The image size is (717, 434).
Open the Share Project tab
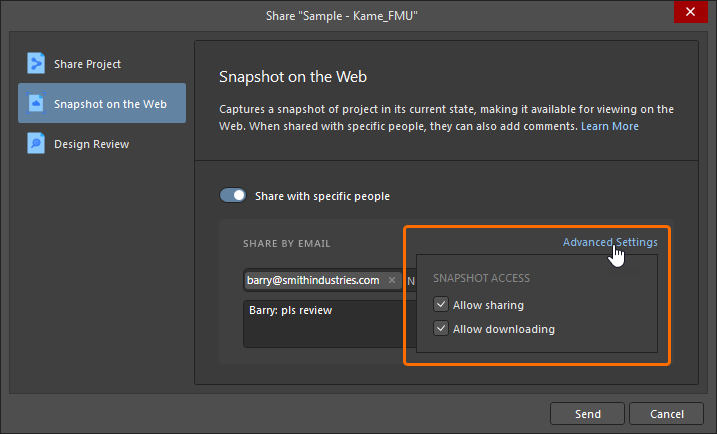coord(88,64)
